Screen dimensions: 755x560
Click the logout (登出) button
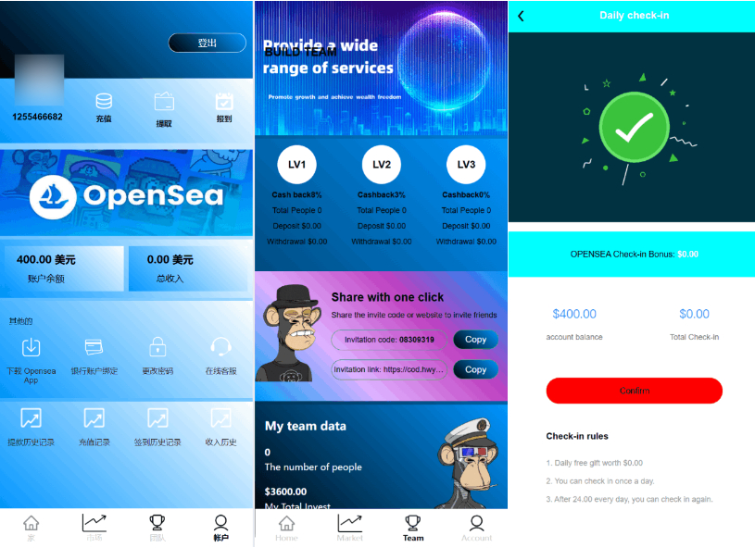(208, 43)
